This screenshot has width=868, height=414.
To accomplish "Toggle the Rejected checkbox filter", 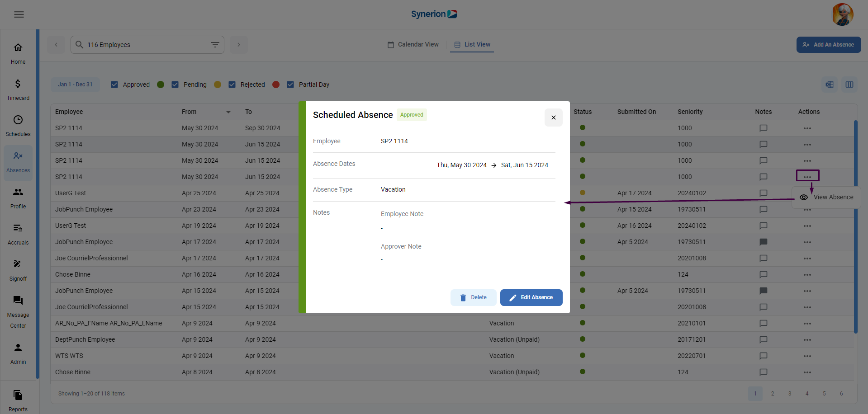I will point(232,85).
